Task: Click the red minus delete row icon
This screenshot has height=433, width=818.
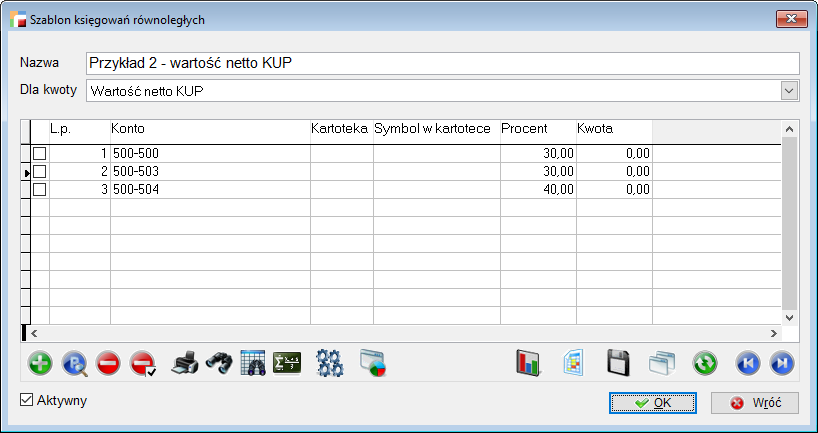Action: point(109,363)
